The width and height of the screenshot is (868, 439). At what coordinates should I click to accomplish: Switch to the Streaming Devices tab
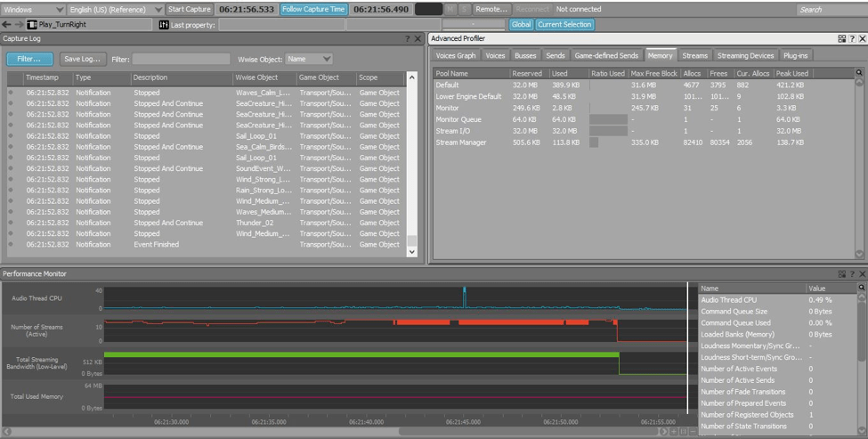tap(745, 55)
